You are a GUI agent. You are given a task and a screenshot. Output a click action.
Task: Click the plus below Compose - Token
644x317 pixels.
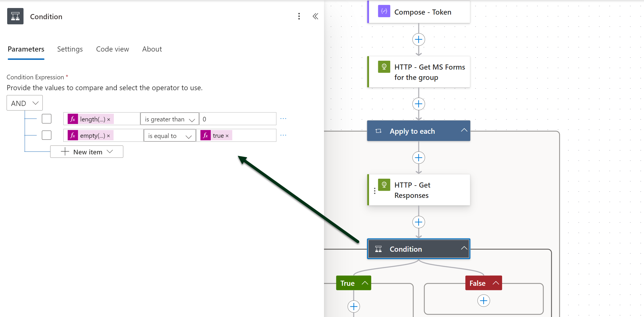click(x=418, y=40)
